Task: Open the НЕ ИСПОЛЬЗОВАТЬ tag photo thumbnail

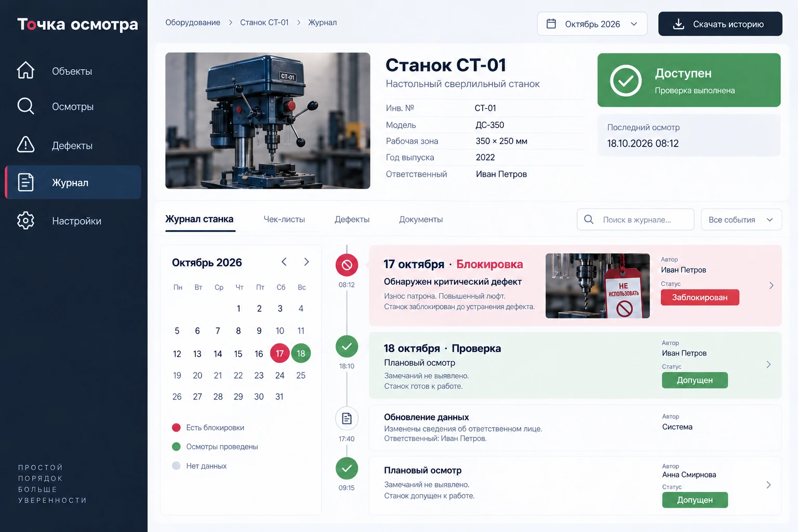Action: point(597,286)
